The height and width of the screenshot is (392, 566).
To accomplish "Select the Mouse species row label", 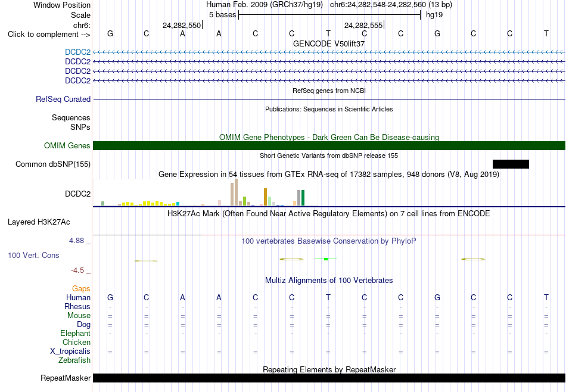I will (79, 316).
